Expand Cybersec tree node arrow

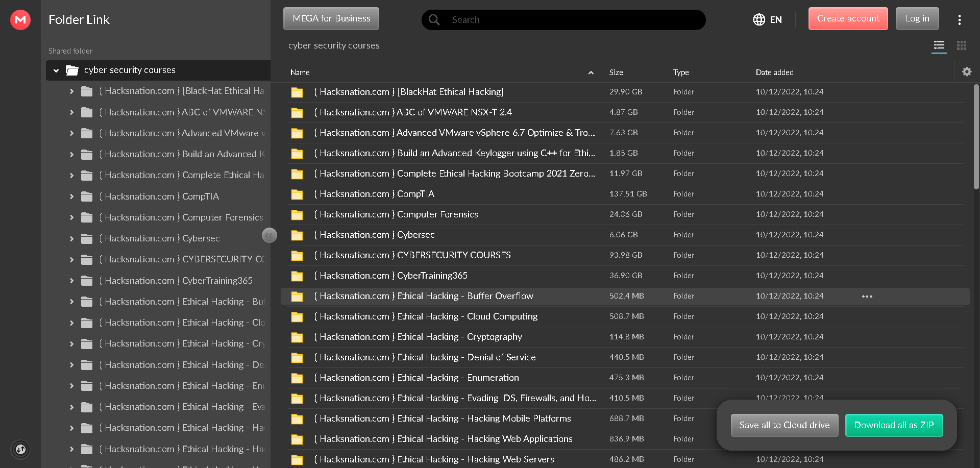[71, 238]
